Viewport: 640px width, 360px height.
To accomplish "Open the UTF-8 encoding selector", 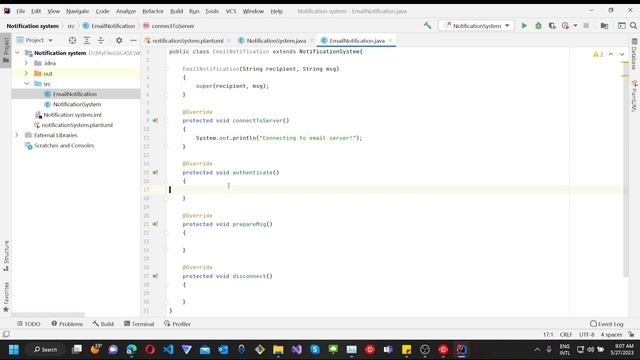I will tap(587, 335).
